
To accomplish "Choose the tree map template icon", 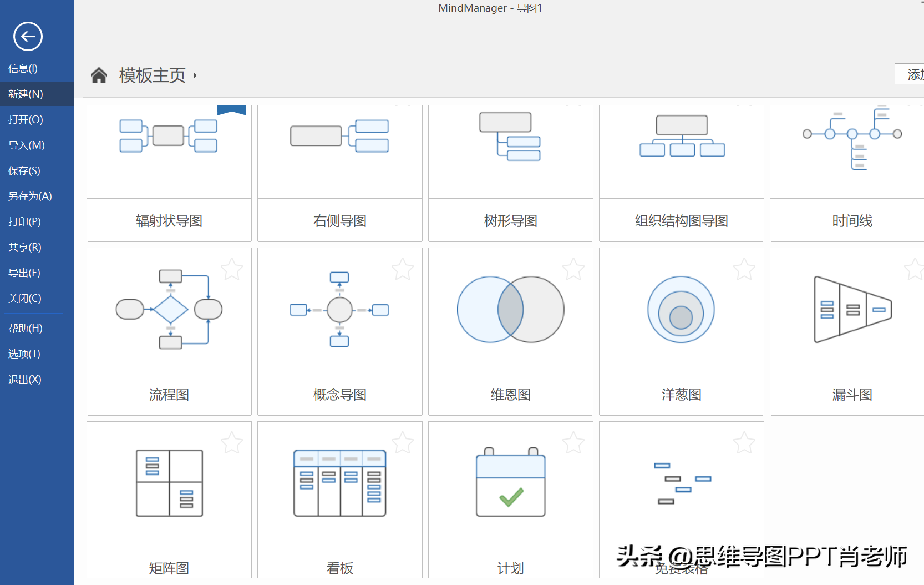I will 510,136.
